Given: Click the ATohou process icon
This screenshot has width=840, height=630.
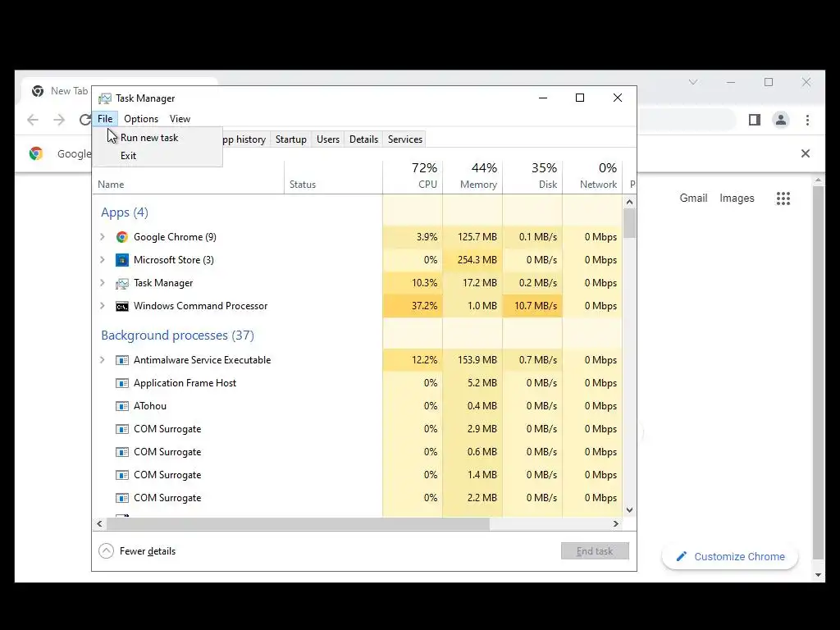Looking at the screenshot, I should [122, 406].
